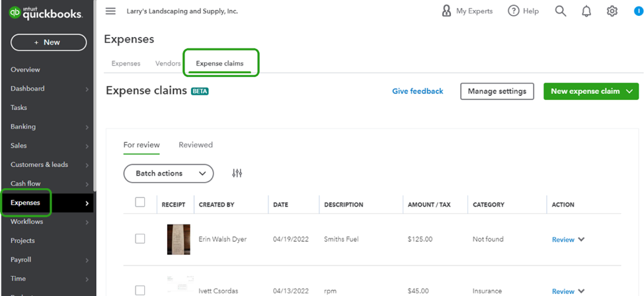Click Erin Walsh Dyer name
The width and height of the screenshot is (644, 296).
[223, 239]
